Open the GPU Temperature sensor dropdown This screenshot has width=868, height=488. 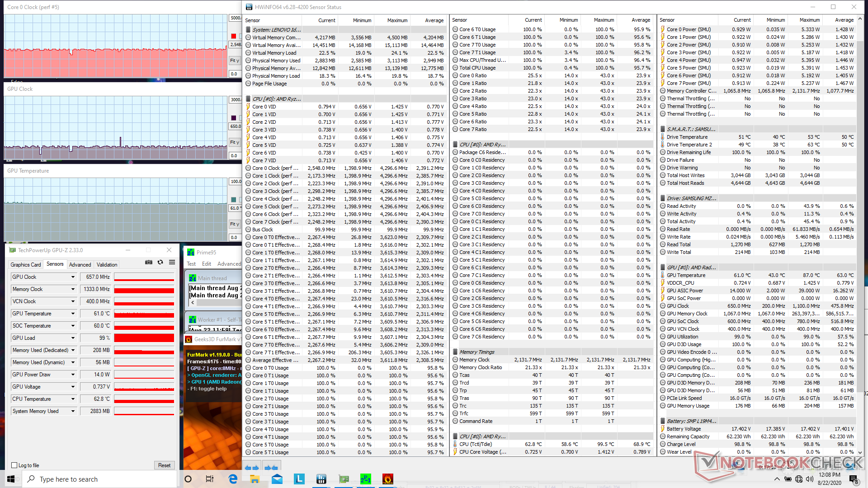click(x=72, y=314)
